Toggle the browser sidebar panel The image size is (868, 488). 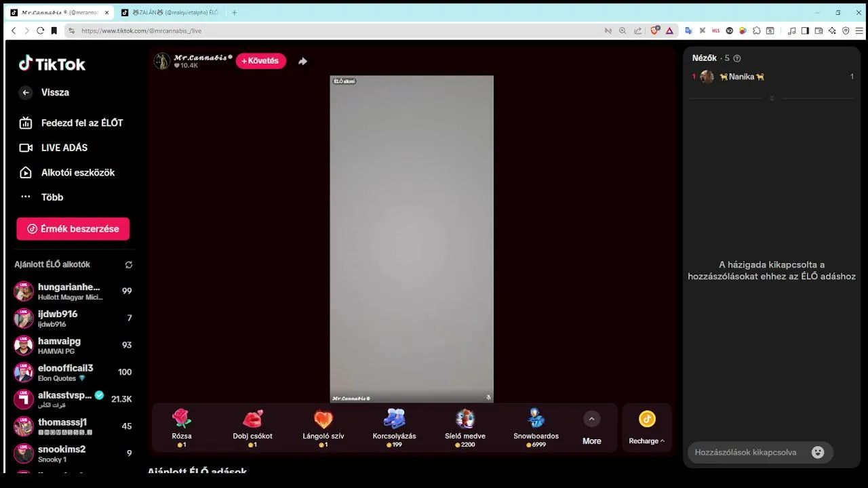pos(805,30)
